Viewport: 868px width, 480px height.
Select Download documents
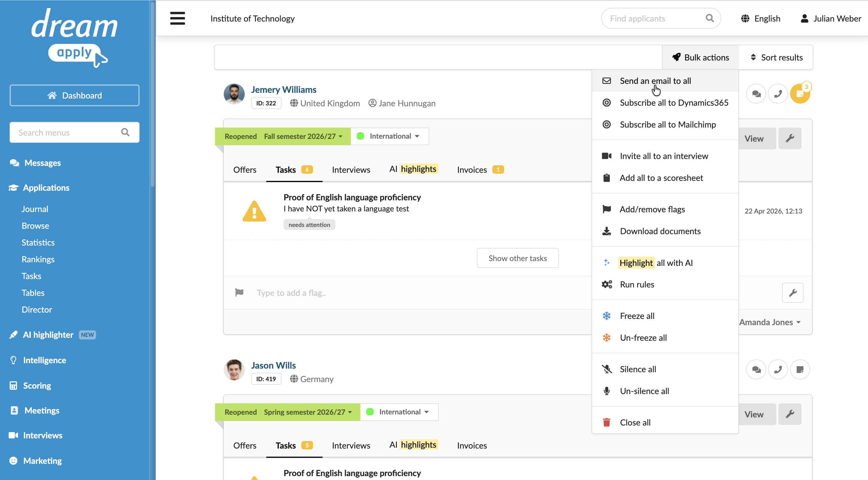[x=665, y=231]
